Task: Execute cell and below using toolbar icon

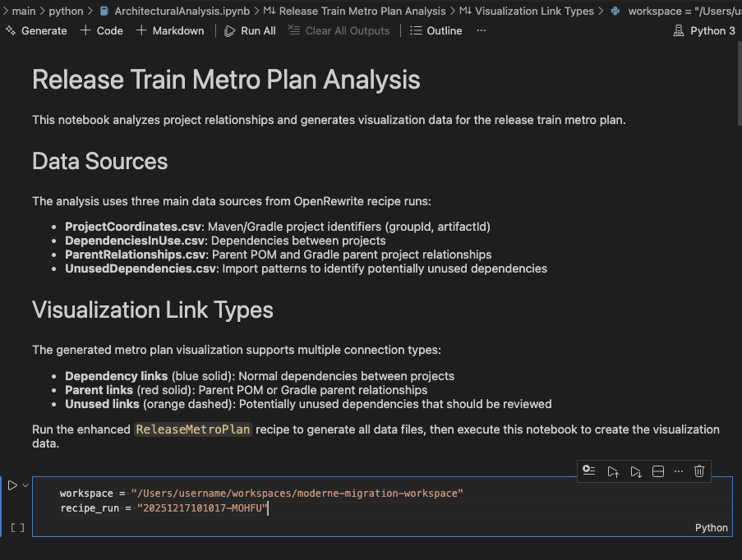Action: (635, 470)
